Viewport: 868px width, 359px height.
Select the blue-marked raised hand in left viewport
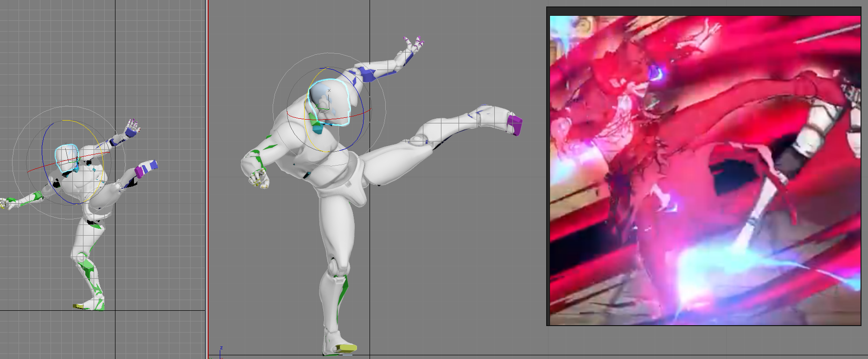tap(132, 128)
